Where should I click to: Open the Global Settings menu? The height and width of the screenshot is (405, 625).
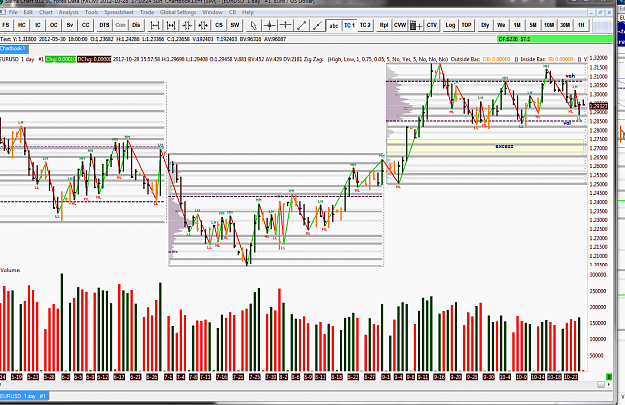(178, 12)
